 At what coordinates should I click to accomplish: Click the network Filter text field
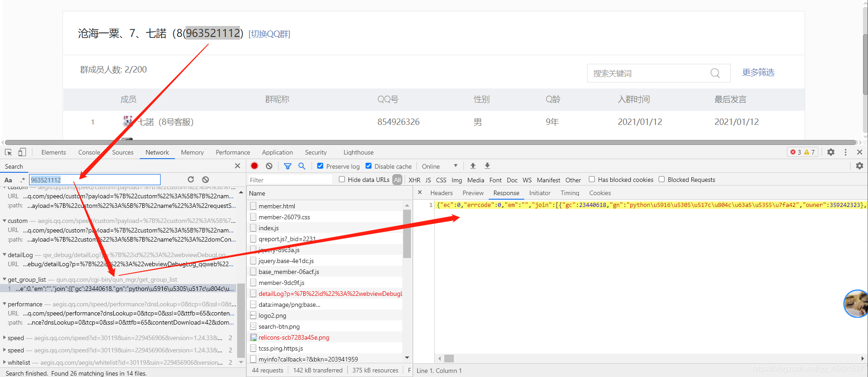click(289, 180)
